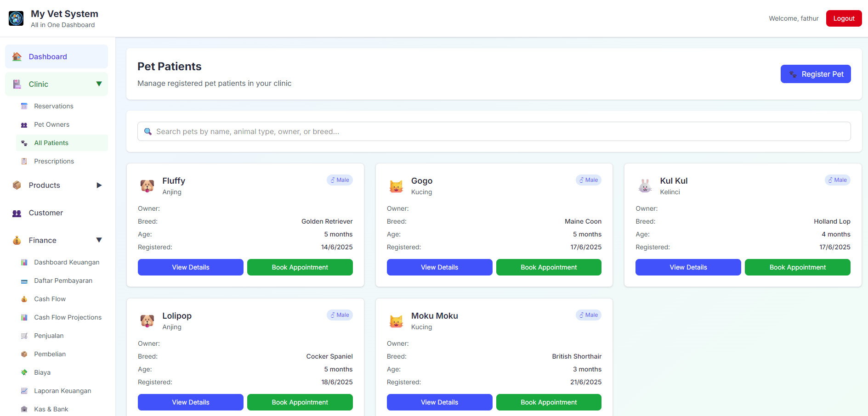Open Cash Flow Projections menu item
The image size is (868, 416).
coord(68,317)
